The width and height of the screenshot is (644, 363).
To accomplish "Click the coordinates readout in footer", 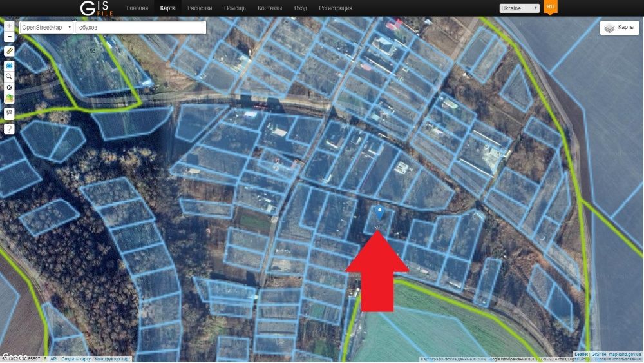I will click(x=24, y=359).
